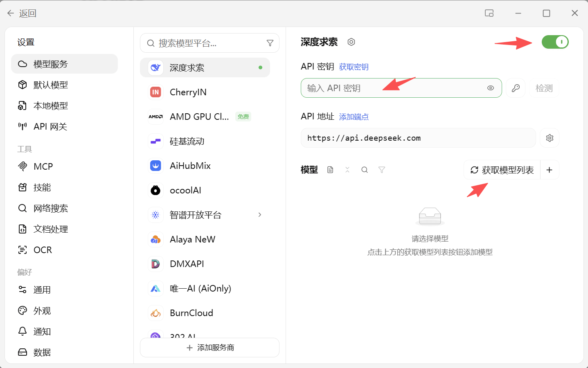This screenshot has height=368, width=588.
Task: Click the 添加服务商 button
Action: click(x=210, y=348)
